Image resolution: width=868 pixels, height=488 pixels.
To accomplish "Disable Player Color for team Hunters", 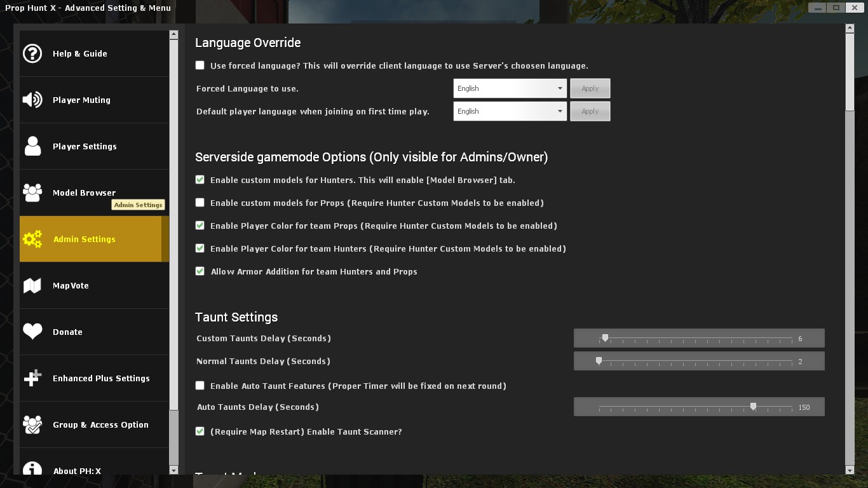I will point(200,248).
